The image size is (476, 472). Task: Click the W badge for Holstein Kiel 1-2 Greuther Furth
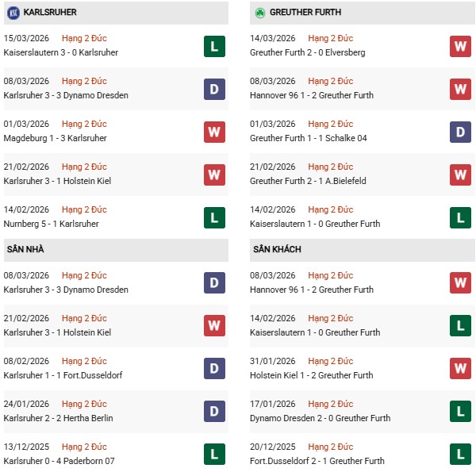pos(461,369)
